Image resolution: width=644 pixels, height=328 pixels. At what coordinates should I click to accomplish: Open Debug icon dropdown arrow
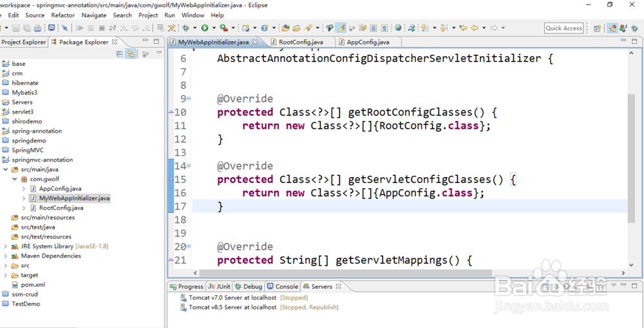coord(194,28)
